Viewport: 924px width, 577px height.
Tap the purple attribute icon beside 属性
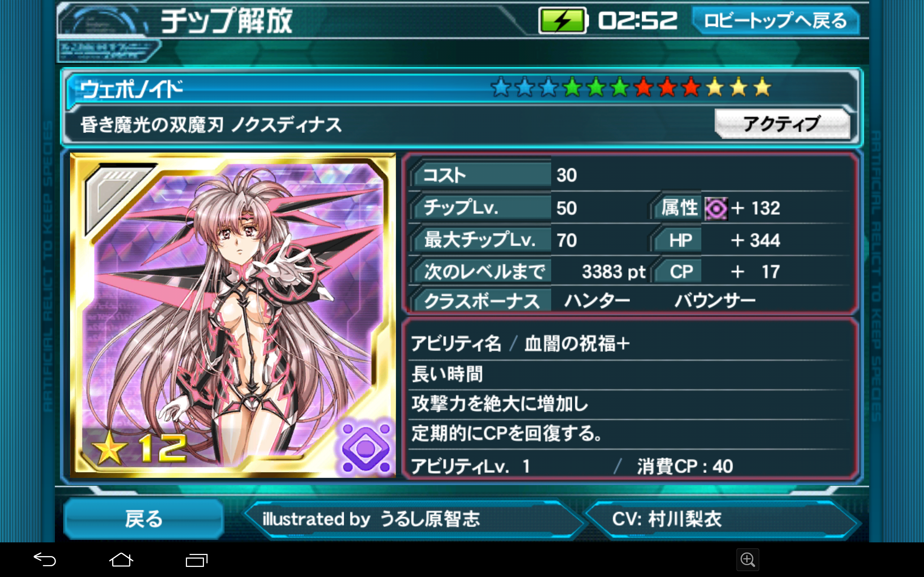coord(716,208)
